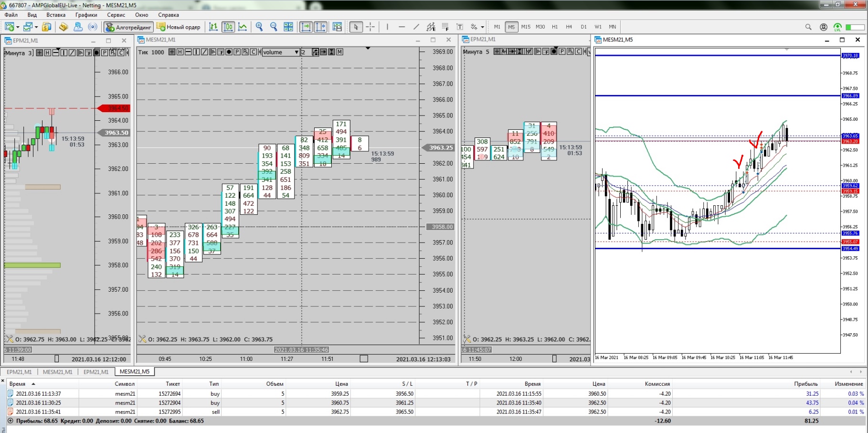Open the Файл menu
868x433 pixels.
pos(11,15)
